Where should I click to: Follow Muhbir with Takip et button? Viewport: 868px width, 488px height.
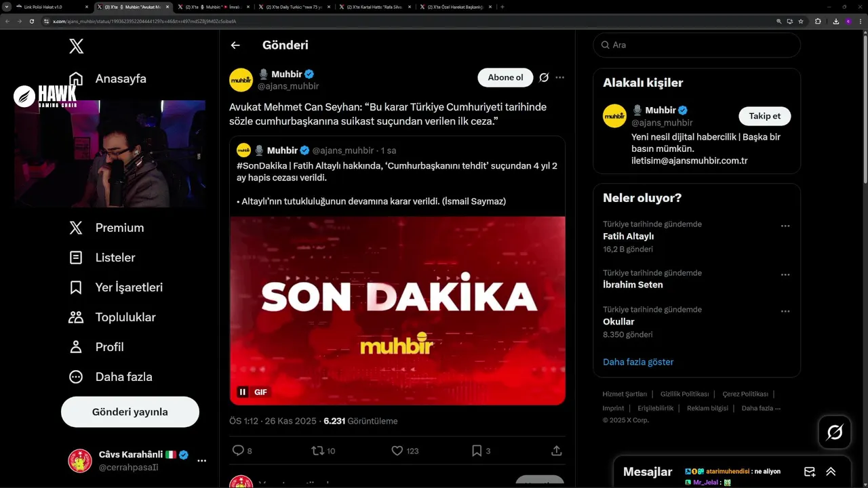click(x=764, y=116)
